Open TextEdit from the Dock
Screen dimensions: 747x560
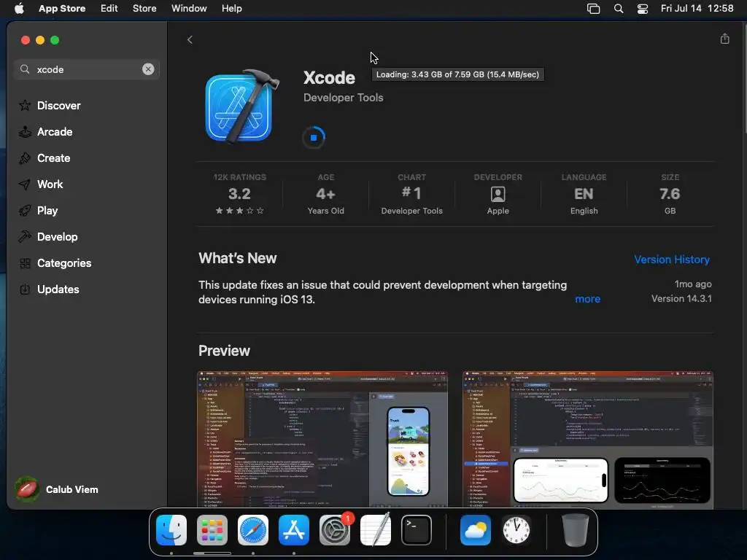pos(376,530)
